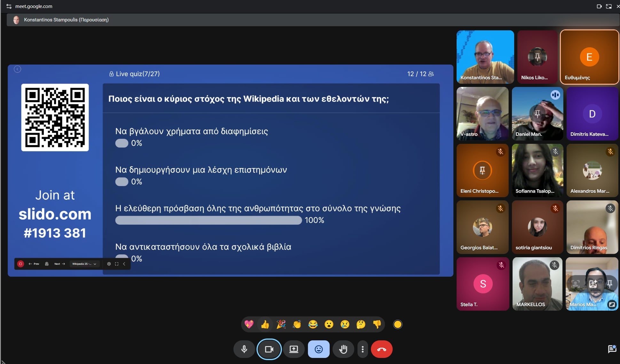Click the Slido leaderboard badge icon

tap(47, 264)
